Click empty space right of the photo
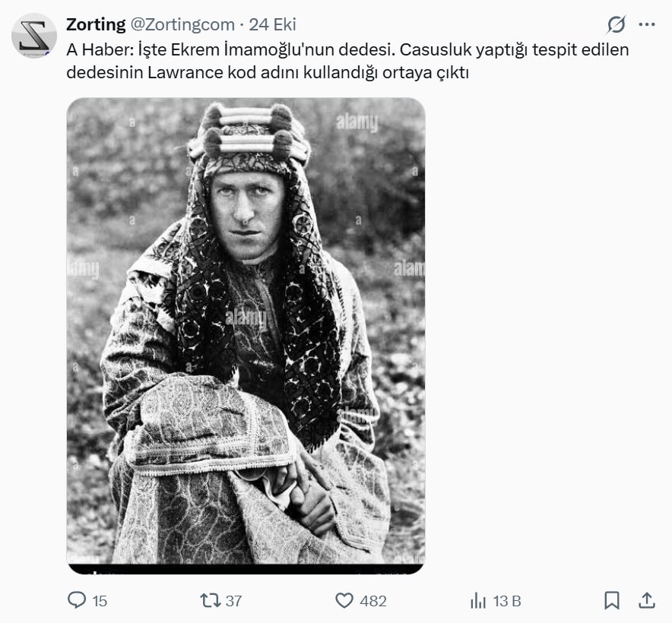This screenshot has width=672, height=623. click(x=547, y=334)
